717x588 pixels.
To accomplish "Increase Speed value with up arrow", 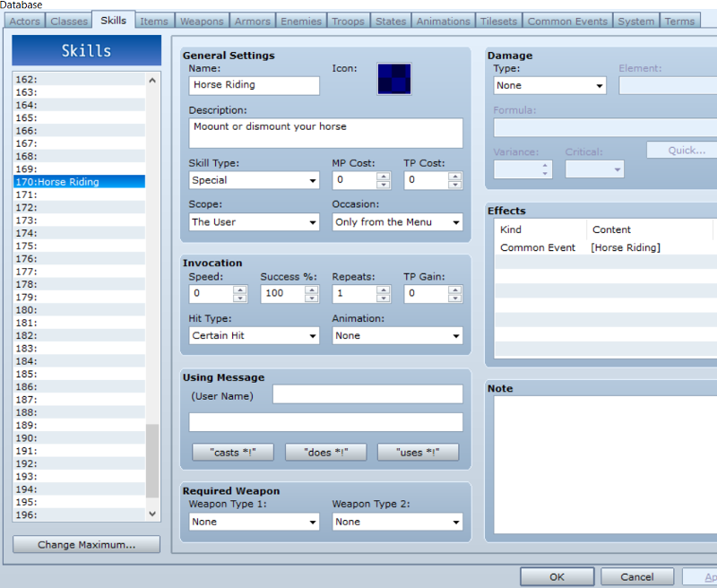I will (239, 290).
